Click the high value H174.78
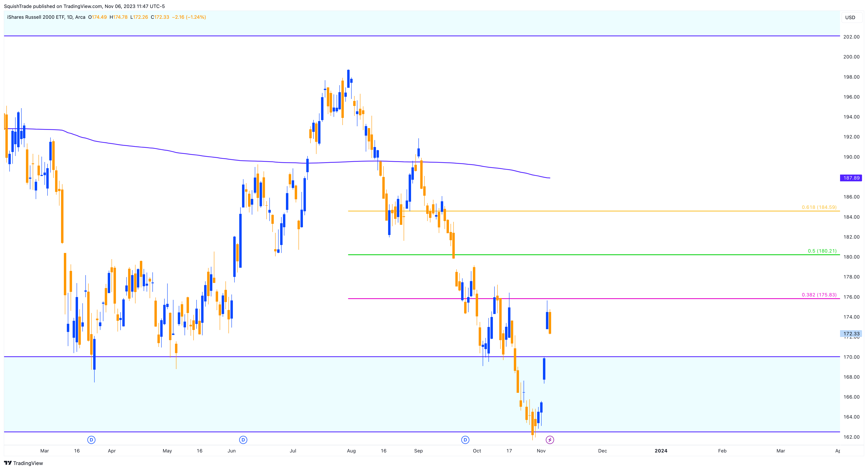The image size is (868, 470). coord(119,17)
